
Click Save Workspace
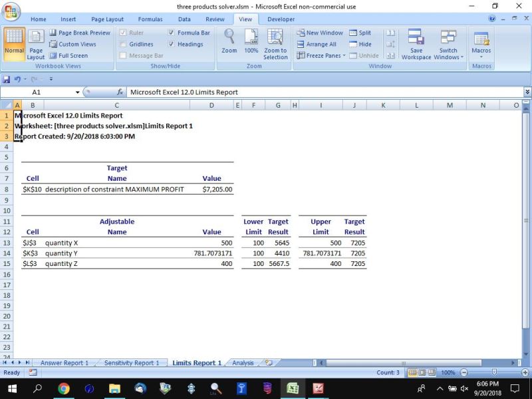[x=416, y=44]
